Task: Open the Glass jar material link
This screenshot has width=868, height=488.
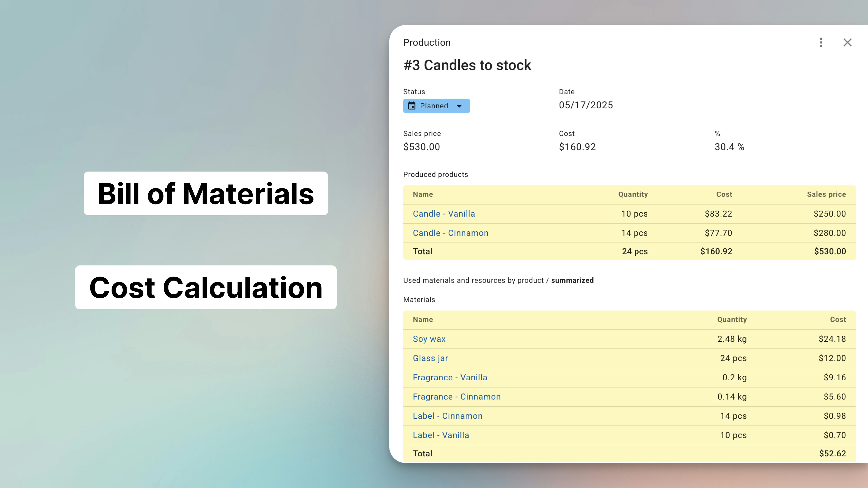Action: [430, 358]
